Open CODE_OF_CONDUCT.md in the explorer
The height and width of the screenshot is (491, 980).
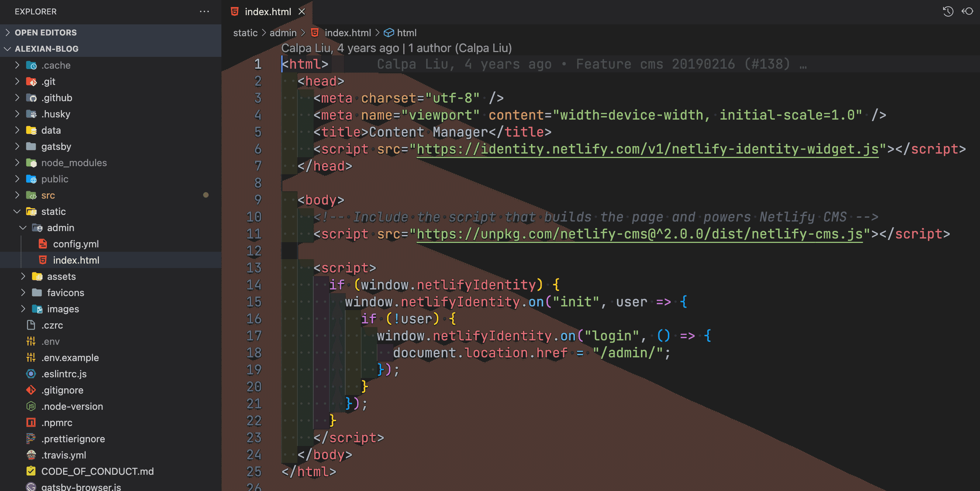click(97, 471)
